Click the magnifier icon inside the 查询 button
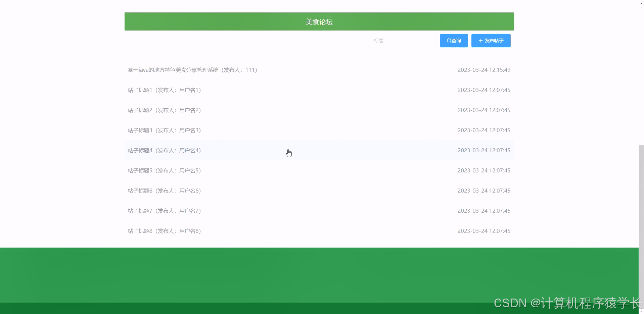This screenshot has width=644, height=314. click(449, 40)
